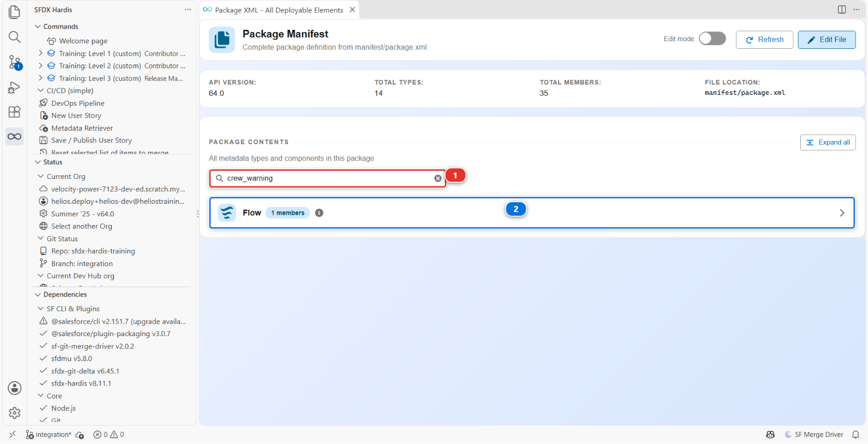Toggle the Edit mode switch

(x=712, y=38)
